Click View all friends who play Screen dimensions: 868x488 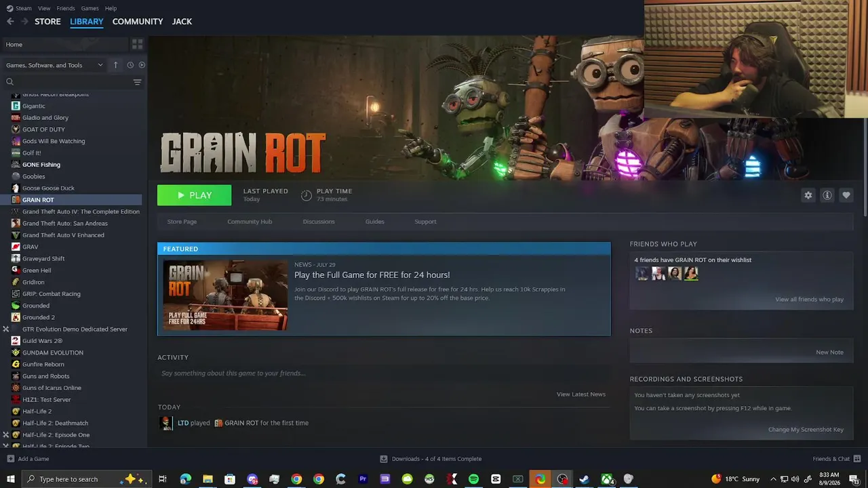pyautogui.click(x=809, y=300)
